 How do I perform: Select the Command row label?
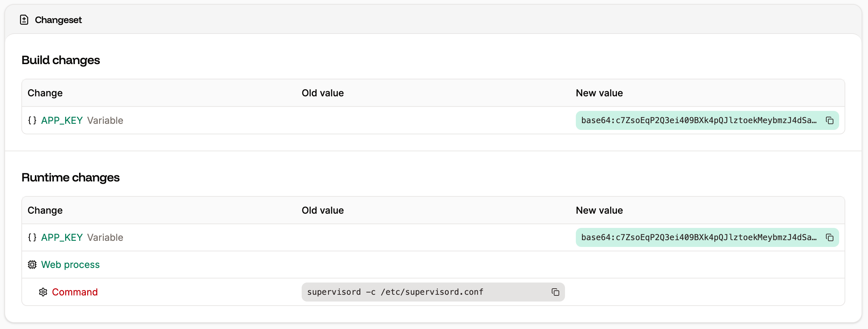coord(75,292)
